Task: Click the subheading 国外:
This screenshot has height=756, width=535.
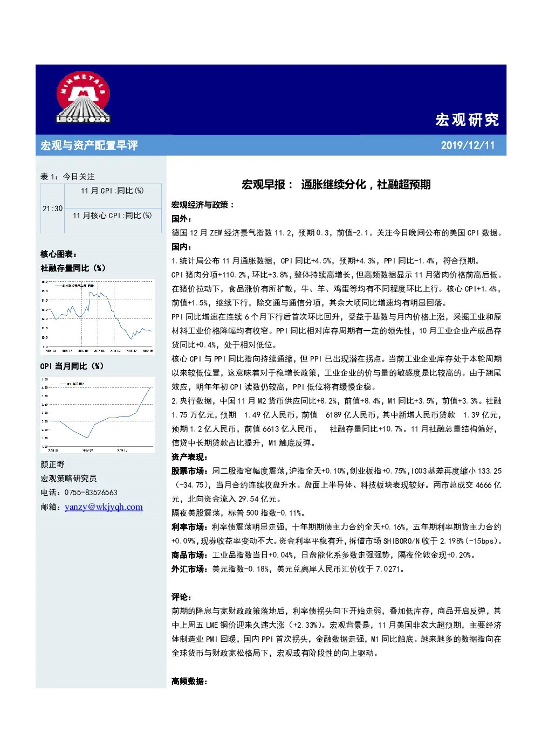Action: pos(181,219)
